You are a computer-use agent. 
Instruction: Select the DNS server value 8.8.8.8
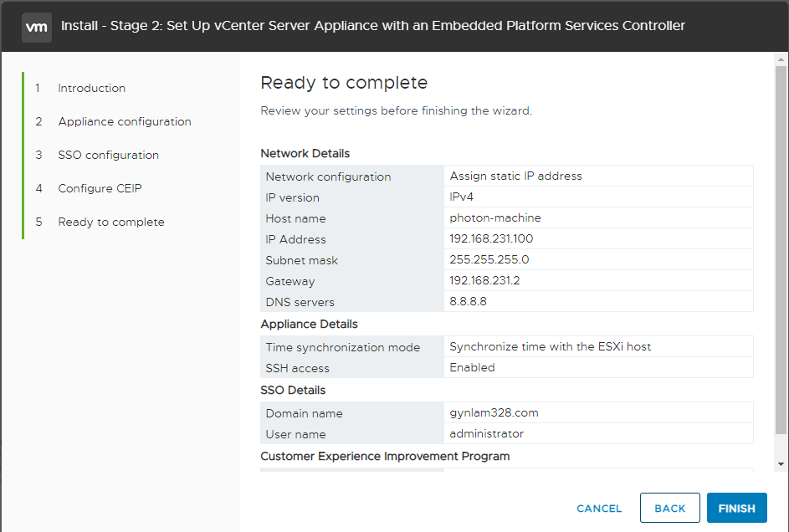(468, 302)
